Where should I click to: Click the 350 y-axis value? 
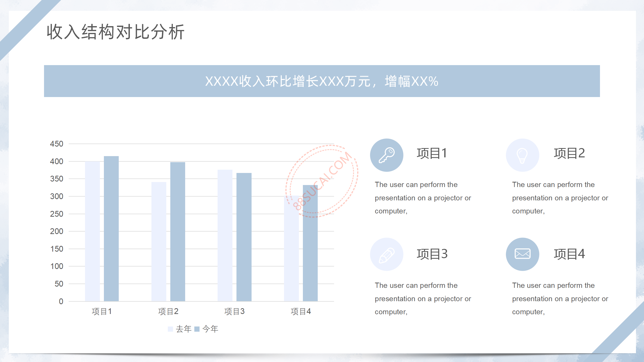tap(57, 179)
